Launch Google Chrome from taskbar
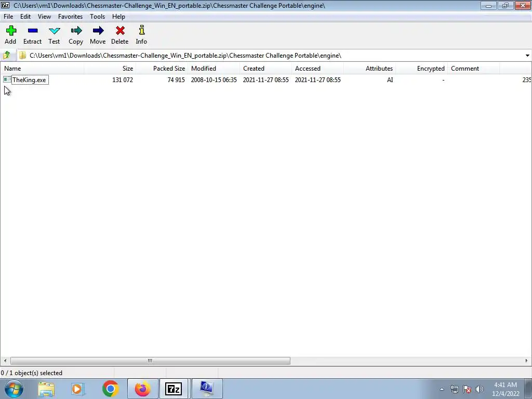The image size is (532, 399). (110, 389)
